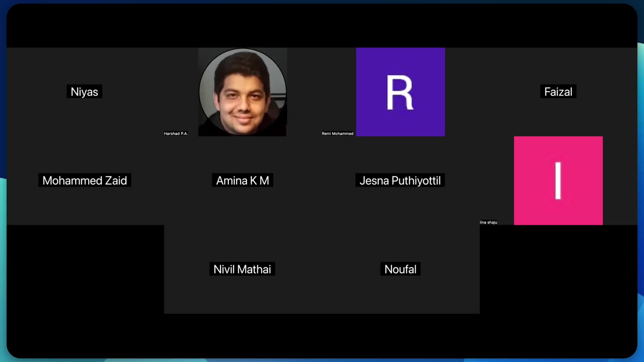The width and height of the screenshot is (644, 362).
Task: Click the small lina shaju caption
Action: [488, 222]
